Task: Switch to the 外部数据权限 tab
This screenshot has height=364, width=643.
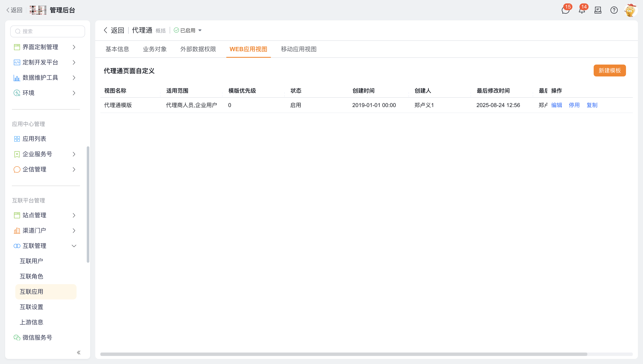Action: tap(198, 49)
